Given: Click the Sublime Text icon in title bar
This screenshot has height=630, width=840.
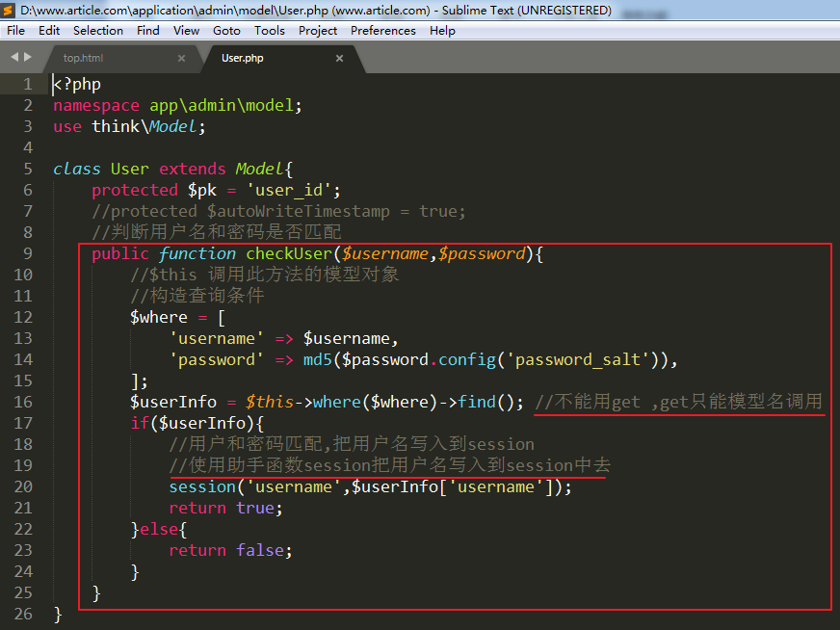Looking at the screenshot, I should (x=10, y=11).
